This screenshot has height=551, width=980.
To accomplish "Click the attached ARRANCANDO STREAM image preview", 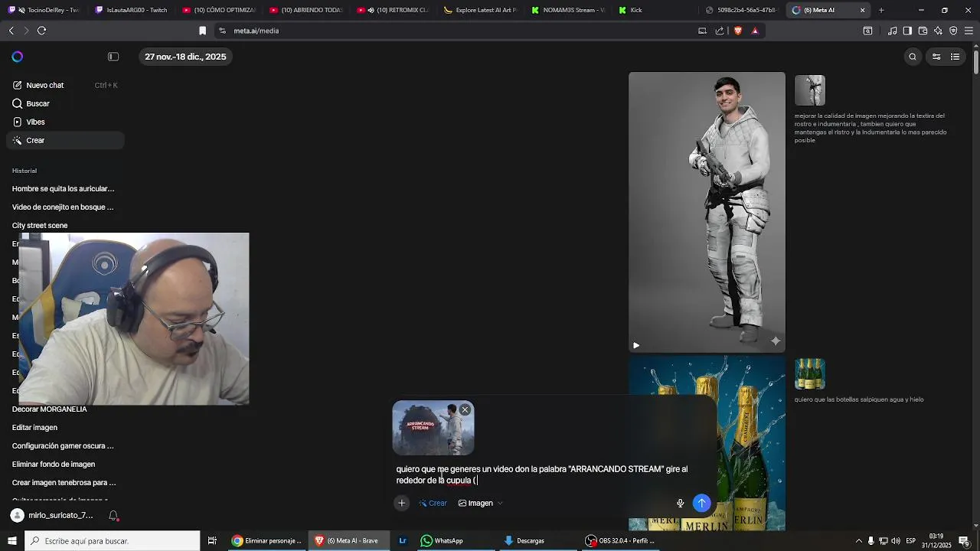I will 433,429.
